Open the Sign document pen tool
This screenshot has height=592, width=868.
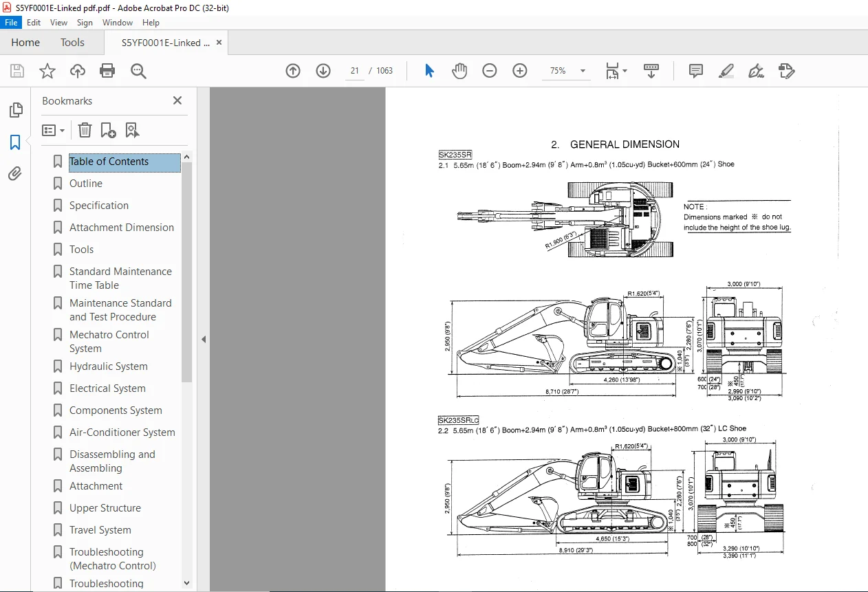pos(757,71)
